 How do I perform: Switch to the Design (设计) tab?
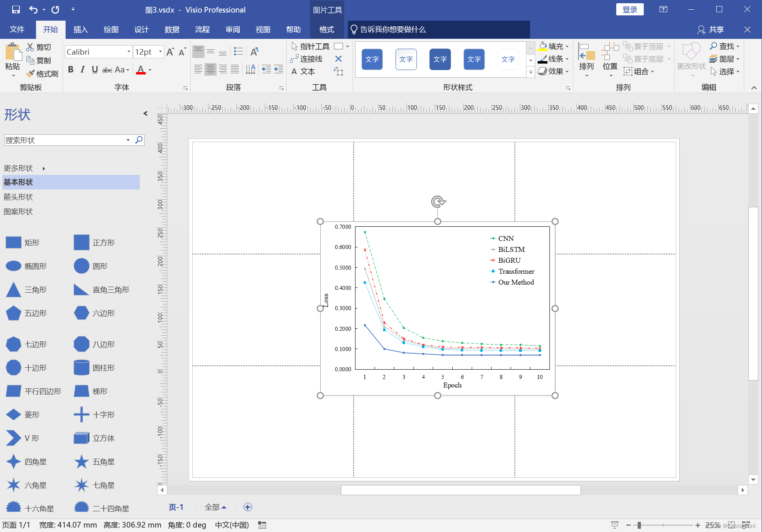141,30
